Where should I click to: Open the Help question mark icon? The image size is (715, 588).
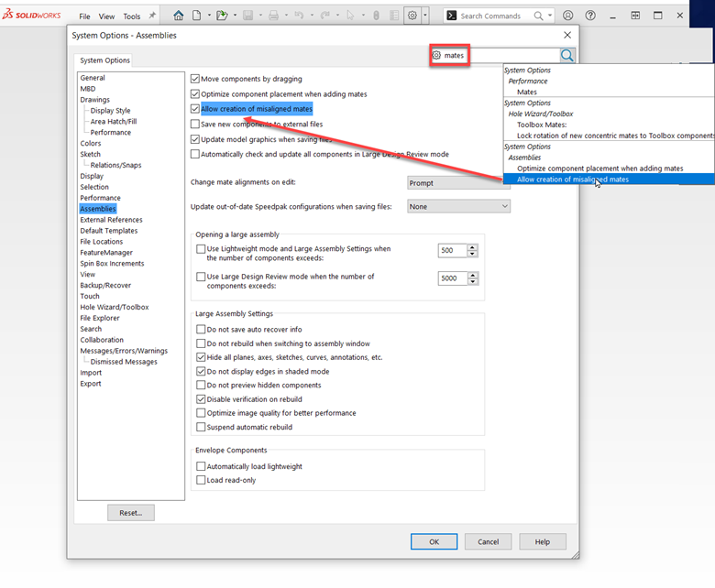(590, 16)
